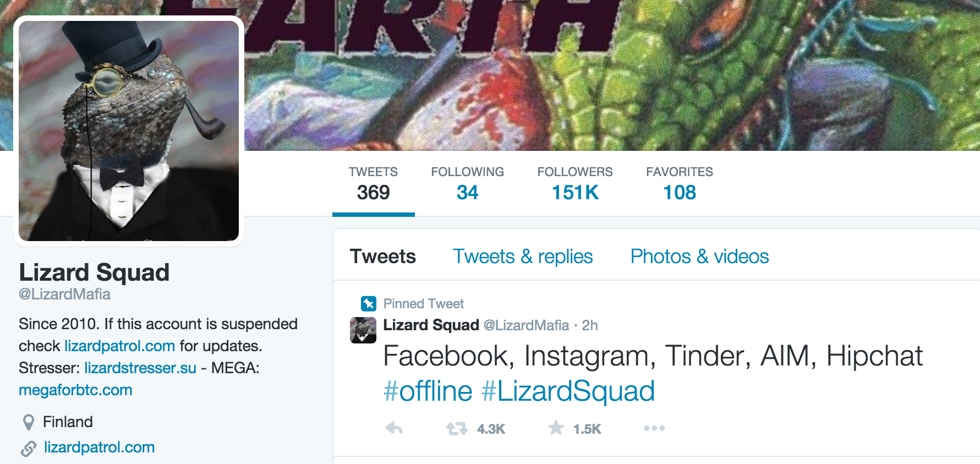Click the pinned tweet pin icon
This screenshot has width=980, height=464.
(368, 303)
